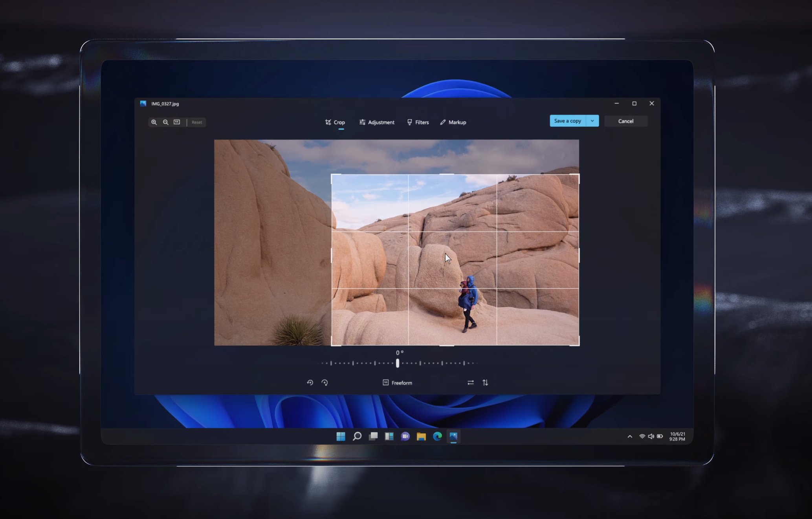Viewport: 812px width, 519px height.
Task: Click the flip vertical icon
Action: click(x=485, y=382)
